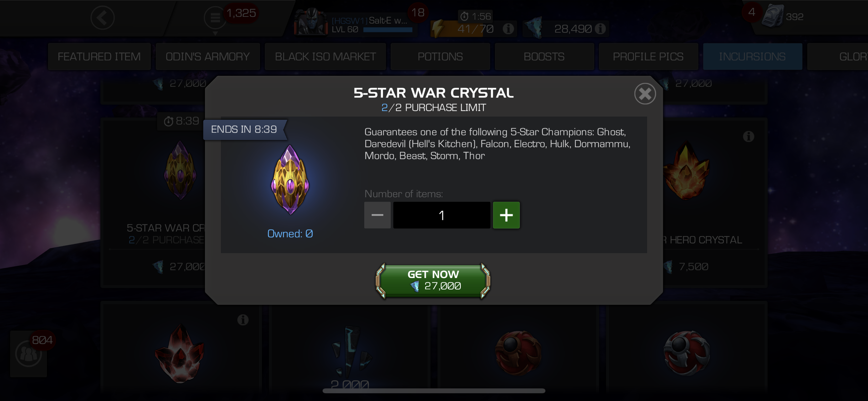Viewport: 868px width, 401px height.
Task: Show info for the Hero Crystal
Action: tap(749, 137)
